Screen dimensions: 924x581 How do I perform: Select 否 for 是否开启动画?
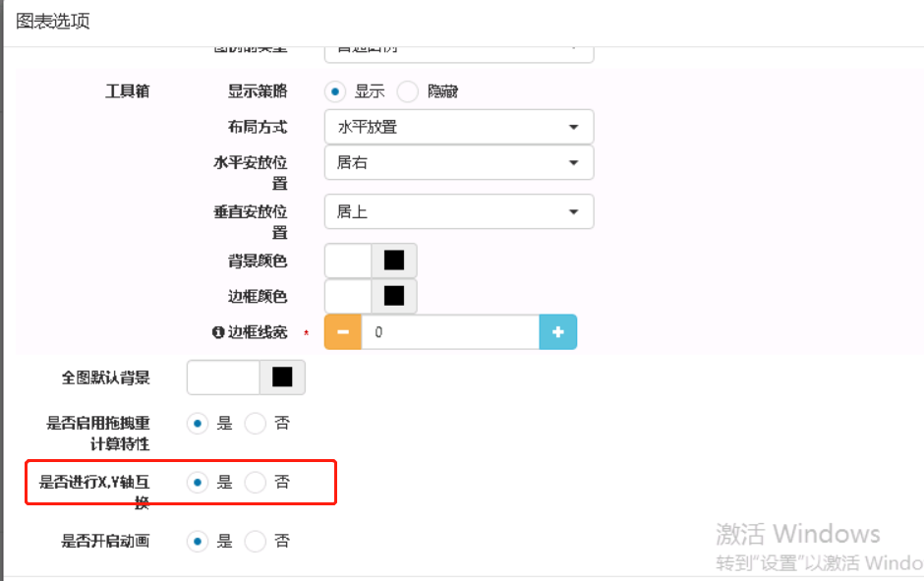click(256, 541)
